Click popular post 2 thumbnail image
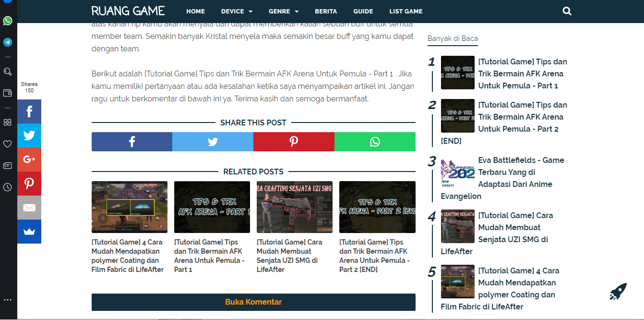This screenshot has height=320, width=644. pyautogui.click(x=458, y=116)
